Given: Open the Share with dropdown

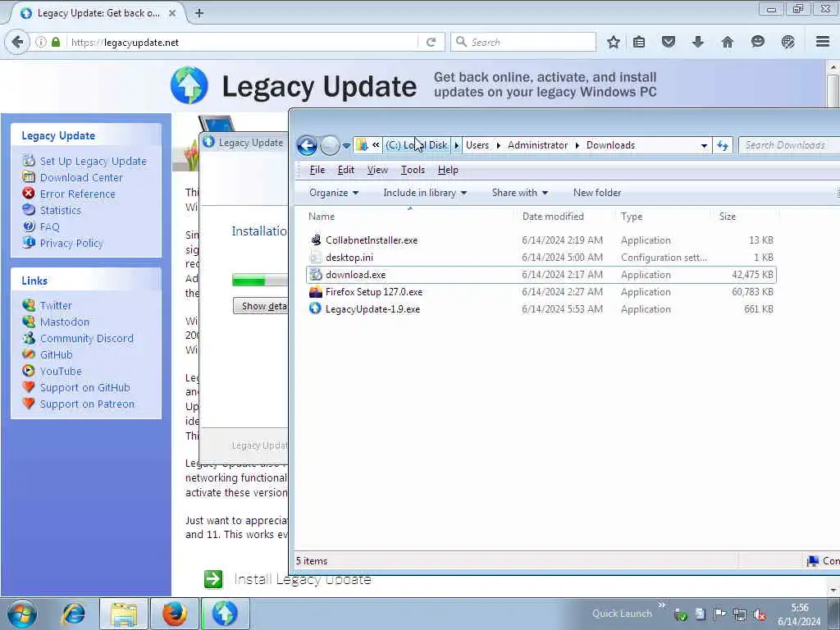Looking at the screenshot, I should pyautogui.click(x=519, y=193).
